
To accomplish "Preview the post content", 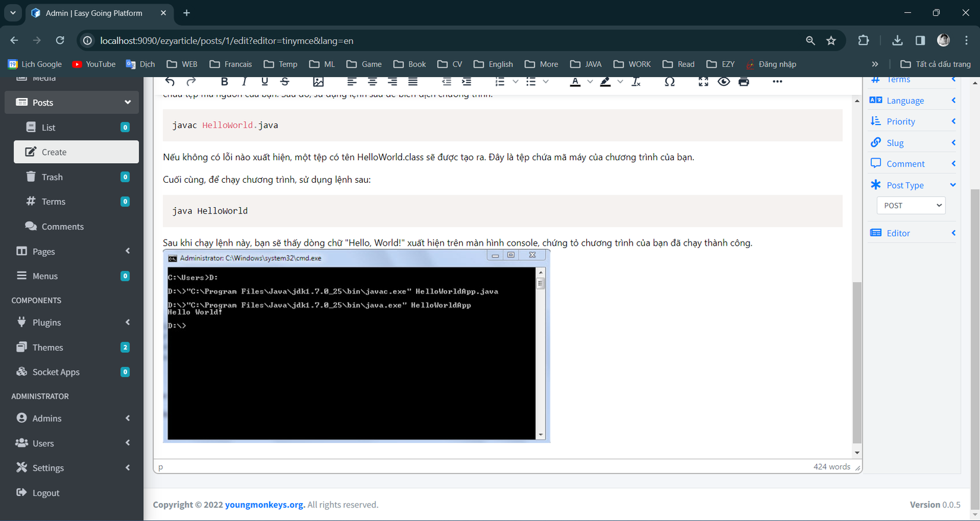I will (x=723, y=81).
